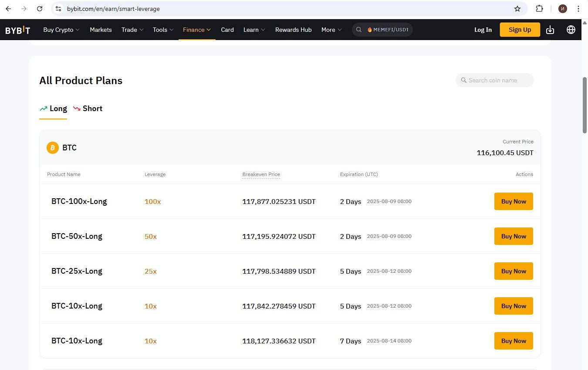The width and height of the screenshot is (588, 370).
Task: Click the Bitcoin coin icon
Action: point(53,148)
